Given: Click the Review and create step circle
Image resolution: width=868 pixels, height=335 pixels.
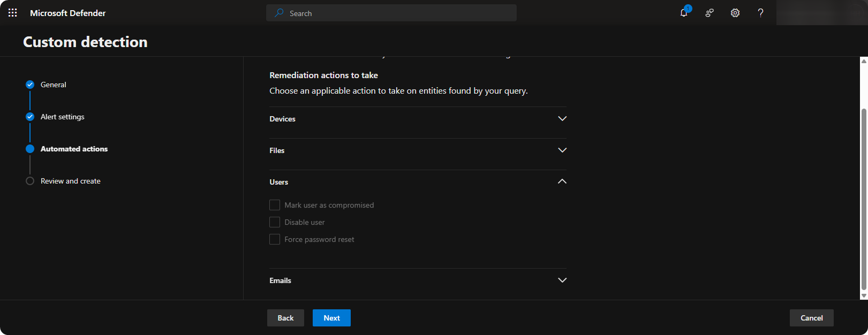Looking at the screenshot, I should tap(30, 181).
